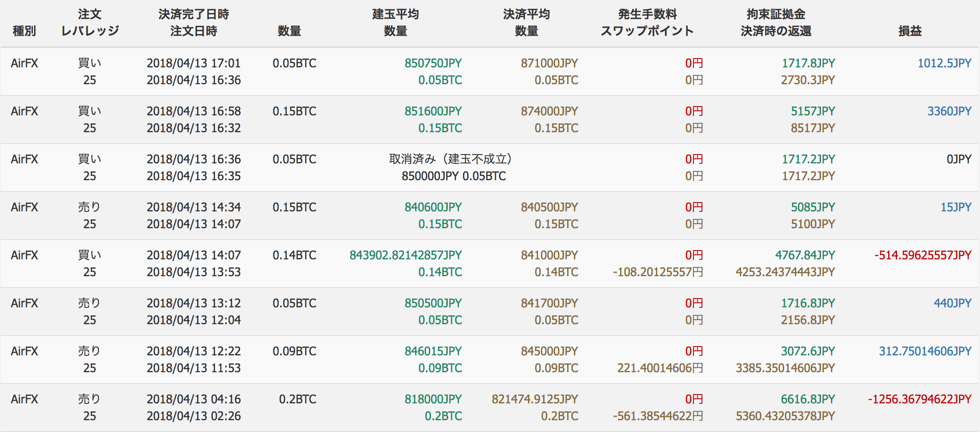Click returned margin 5360.43205378JPY
This screenshot has width=980, height=432.
tap(785, 416)
